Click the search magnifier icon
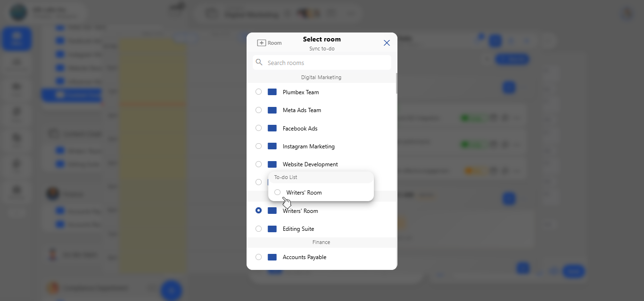The image size is (644, 301). point(259,62)
